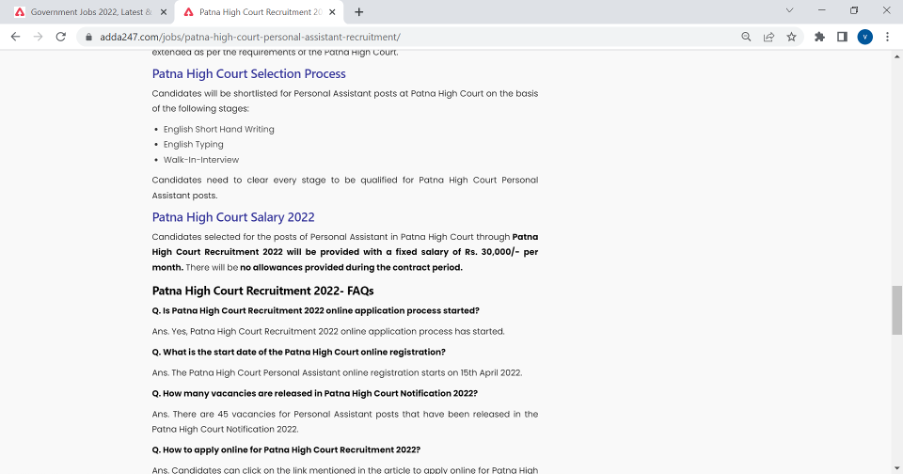The width and height of the screenshot is (904, 474).
Task: Share this page using the share icon
Action: 769,37
